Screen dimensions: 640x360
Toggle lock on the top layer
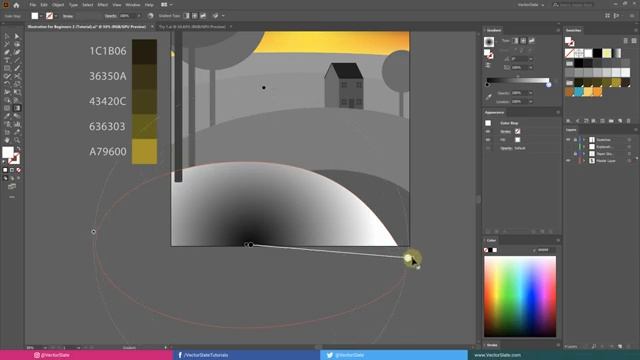[575, 140]
